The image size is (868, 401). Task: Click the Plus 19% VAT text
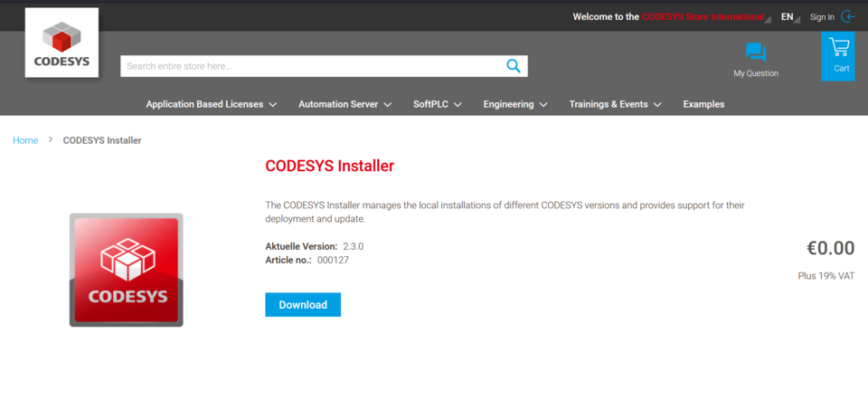(x=826, y=276)
